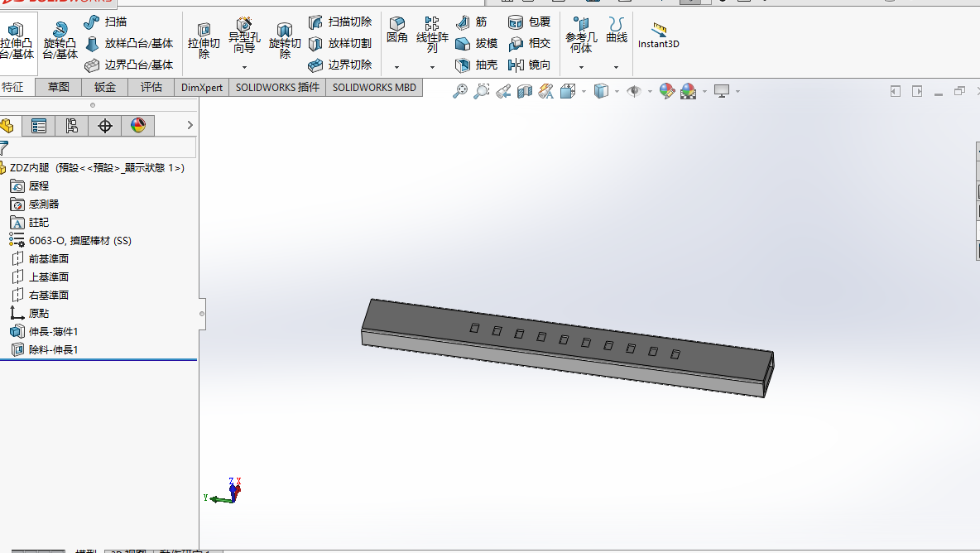Viewport: 980px width, 553px height.
Task: Select 前基準面 in feature tree
Action: pos(40,258)
